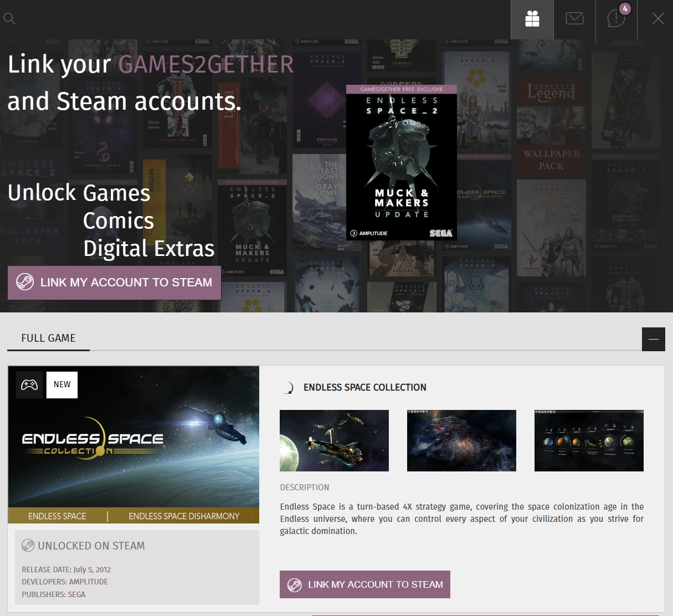This screenshot has height=616, width=673.
Task: Click the Amplitude logo on highlighted cover
Action: (x=369, y=233)
